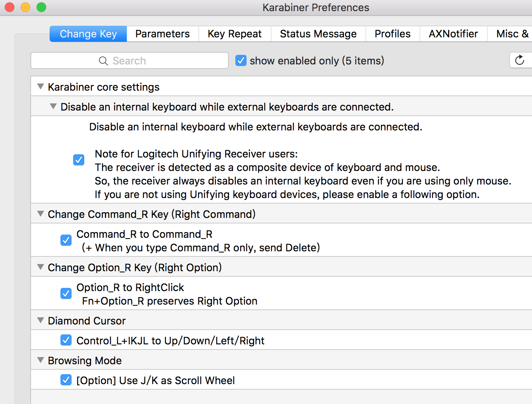Uncheck the show enabled only checkbox
This screenshot has height=404, width=532.
(241, 61)
